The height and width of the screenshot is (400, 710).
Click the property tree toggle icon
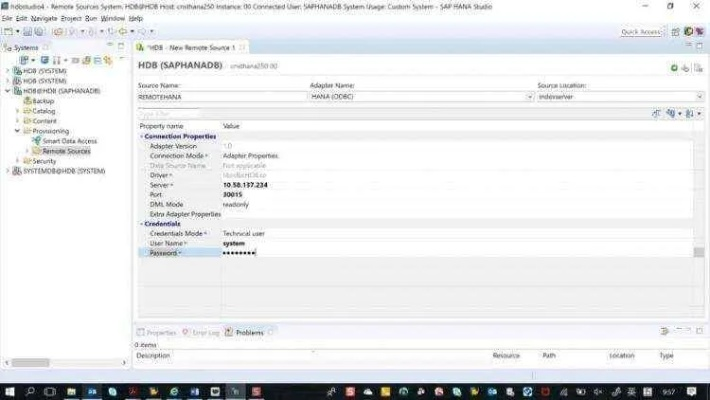657,114
